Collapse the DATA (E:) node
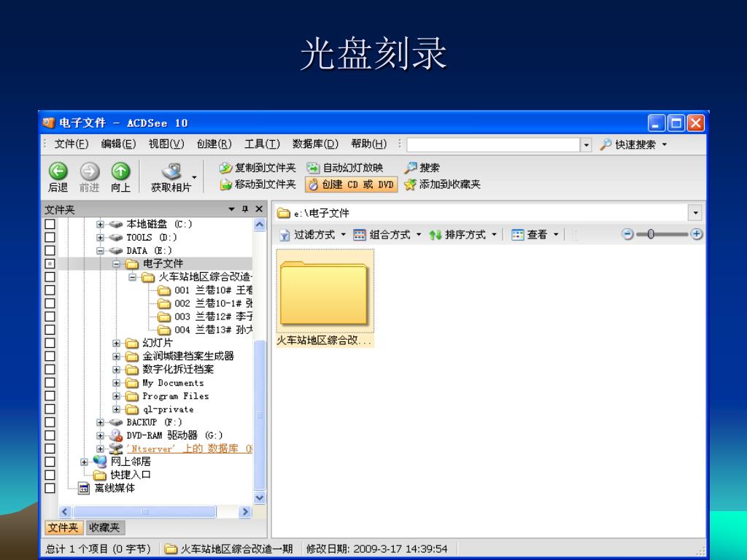Image resolution: width=747 pixels, height=560 pixels. [x=100, y=251]
